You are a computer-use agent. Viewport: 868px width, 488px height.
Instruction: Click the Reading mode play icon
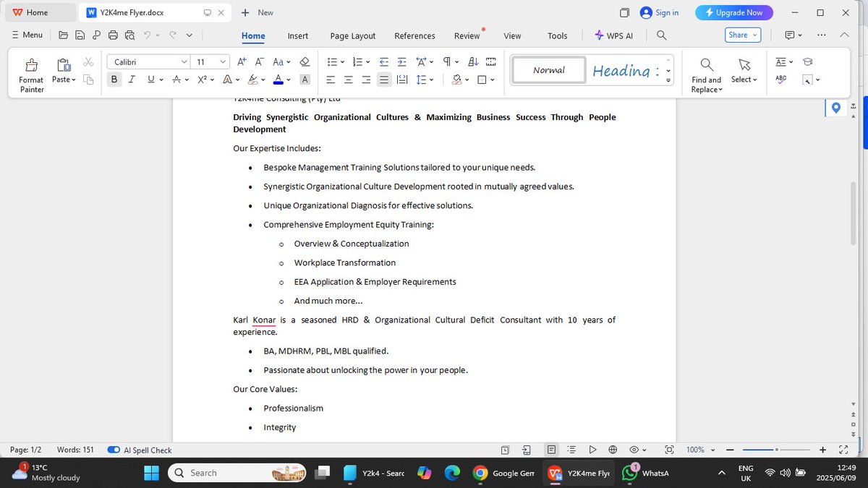pyautogui.click(x=592, y=450)
